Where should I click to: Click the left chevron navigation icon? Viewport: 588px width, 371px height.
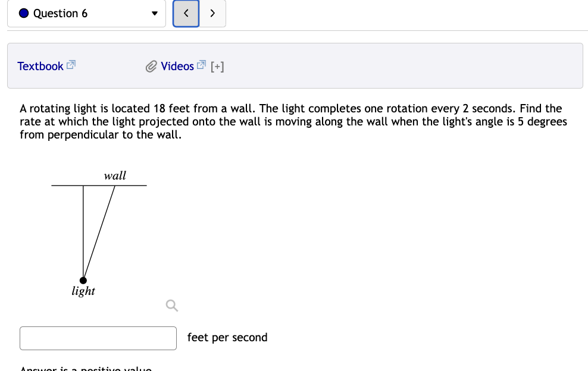[x=186, y=12]
